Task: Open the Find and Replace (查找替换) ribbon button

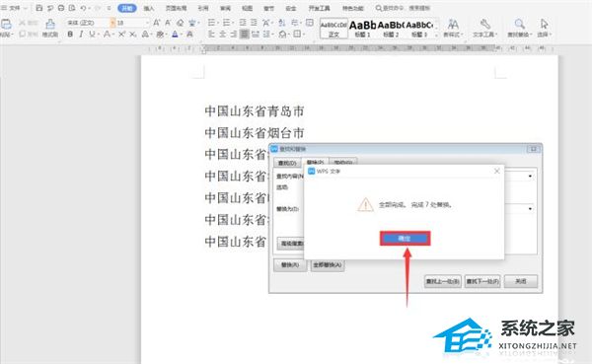Action: tap(520, 28)
